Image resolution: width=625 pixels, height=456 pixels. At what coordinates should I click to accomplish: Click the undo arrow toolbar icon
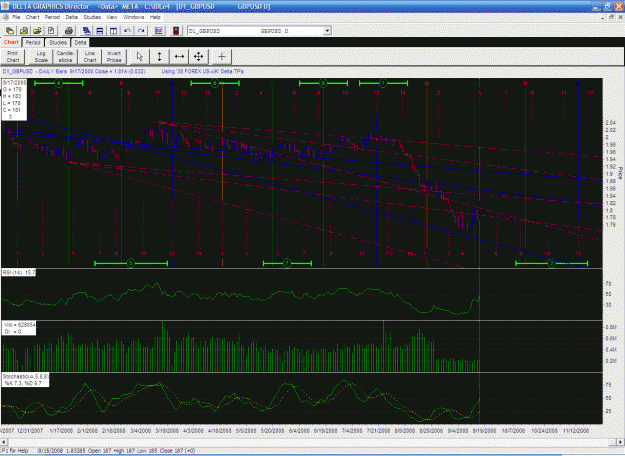[128, 31]
